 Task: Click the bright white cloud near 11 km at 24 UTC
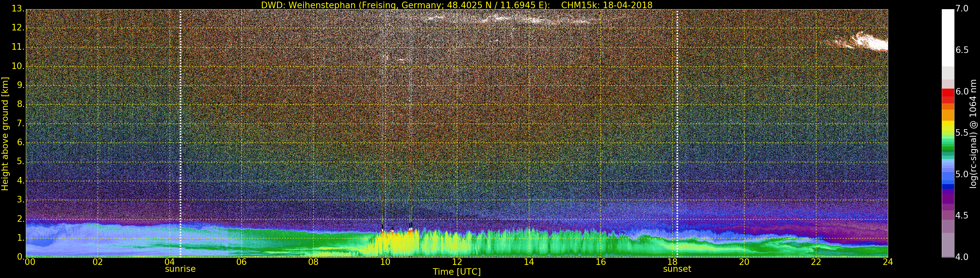tap(871, 43)
